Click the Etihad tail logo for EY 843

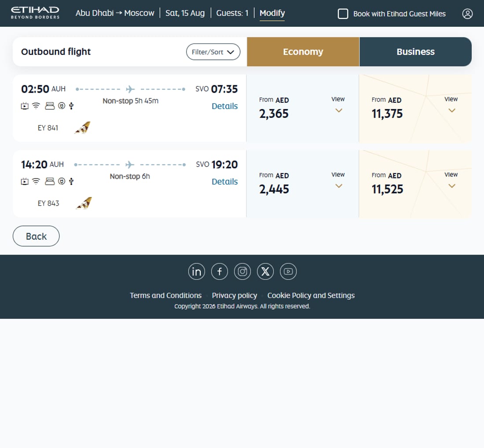click(x=84, y=203)
